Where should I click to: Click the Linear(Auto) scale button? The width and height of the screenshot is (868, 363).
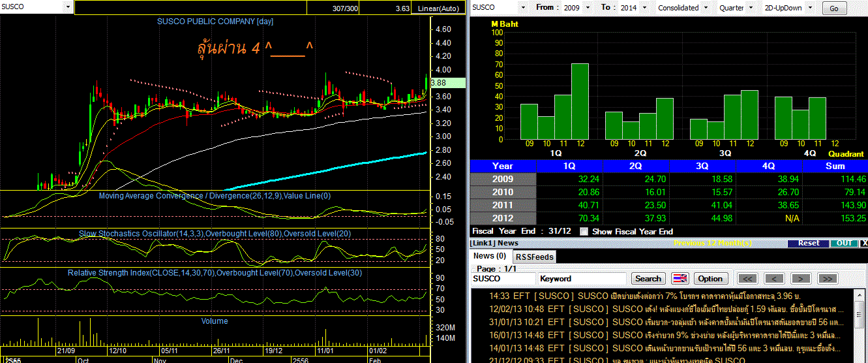coord(438,8)
